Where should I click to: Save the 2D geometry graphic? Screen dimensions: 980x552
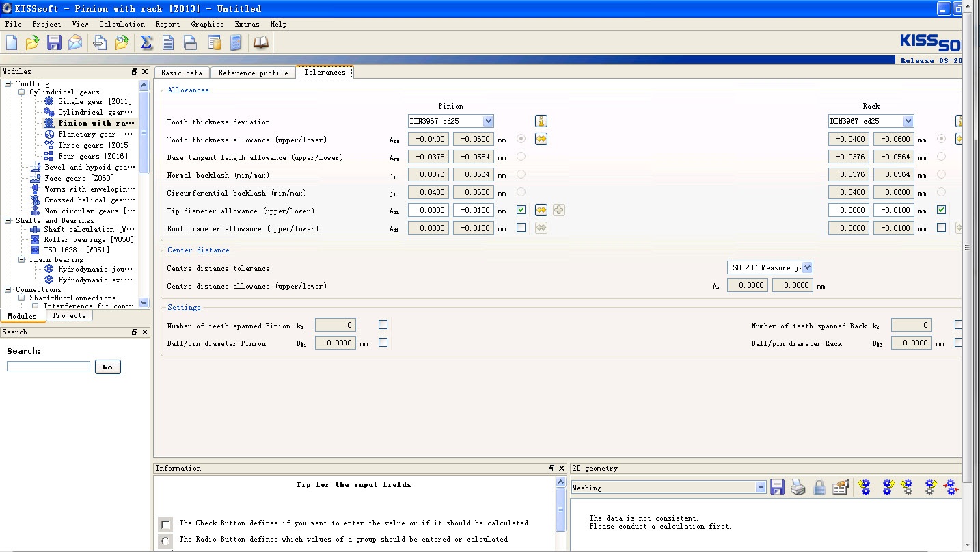(777, 487)
